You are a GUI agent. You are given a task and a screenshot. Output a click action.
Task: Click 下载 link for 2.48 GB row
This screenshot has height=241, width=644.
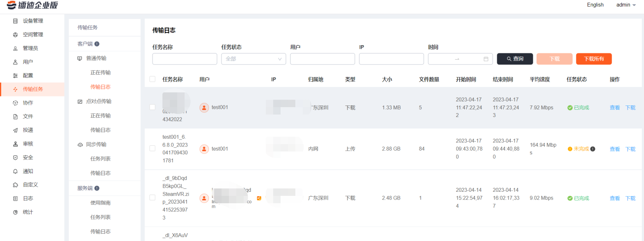[630, 198]
